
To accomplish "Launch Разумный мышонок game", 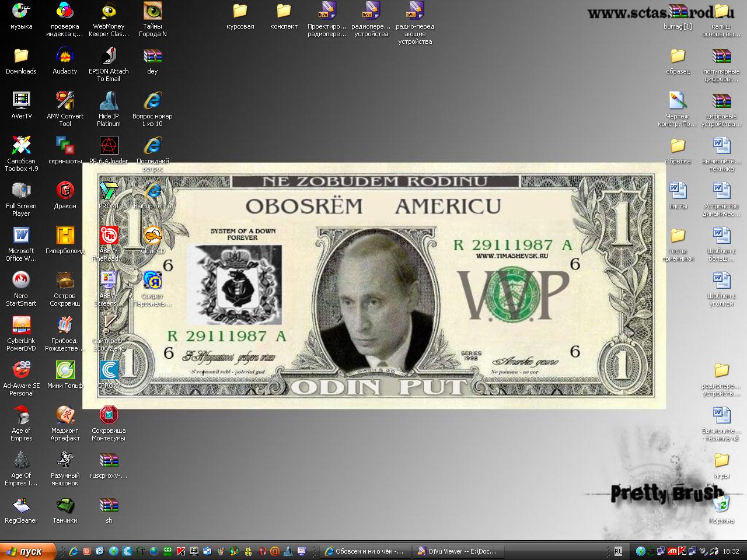I will pyautogui.click(x=65, y=469).
